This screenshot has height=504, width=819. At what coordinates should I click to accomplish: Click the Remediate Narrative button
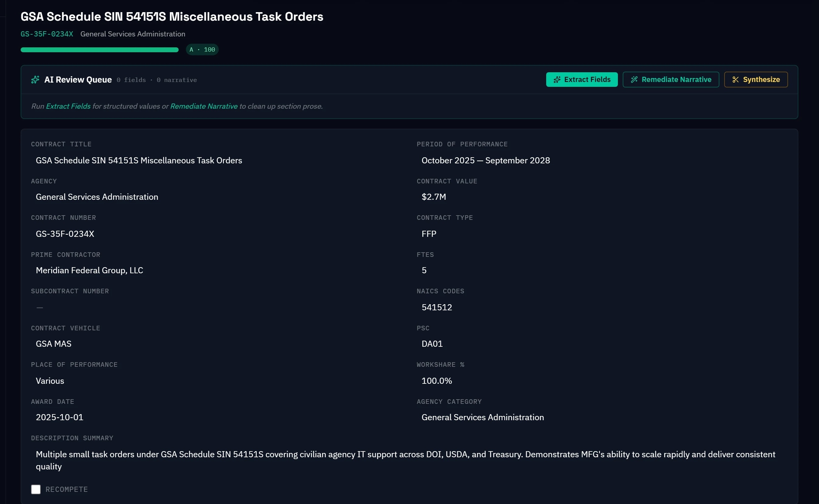[671, 80]
